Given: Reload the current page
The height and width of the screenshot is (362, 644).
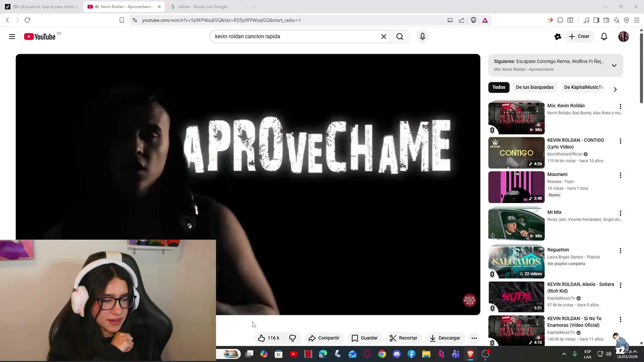Looking at the screenshot, I should (27, 20).
